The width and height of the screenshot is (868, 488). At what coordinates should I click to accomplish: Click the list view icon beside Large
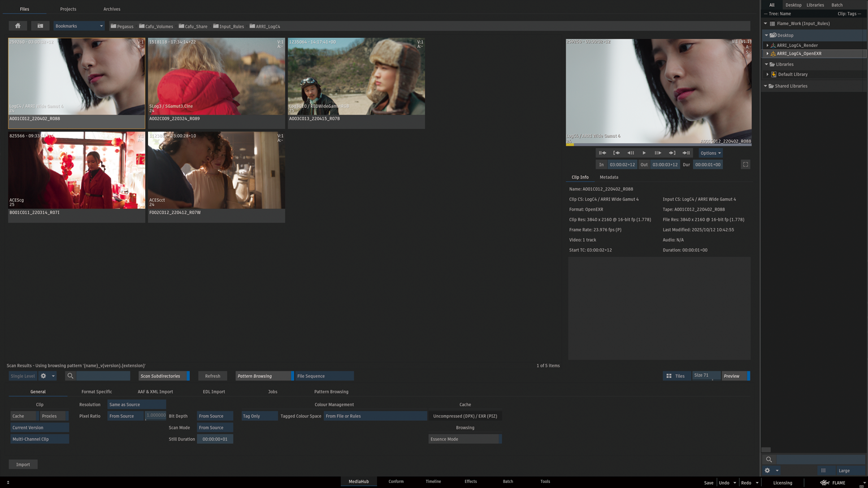[x=823, y=470]
